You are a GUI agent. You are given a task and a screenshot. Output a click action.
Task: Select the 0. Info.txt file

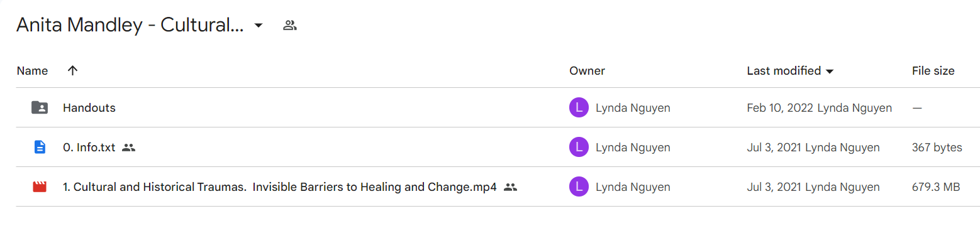[89, 148]
